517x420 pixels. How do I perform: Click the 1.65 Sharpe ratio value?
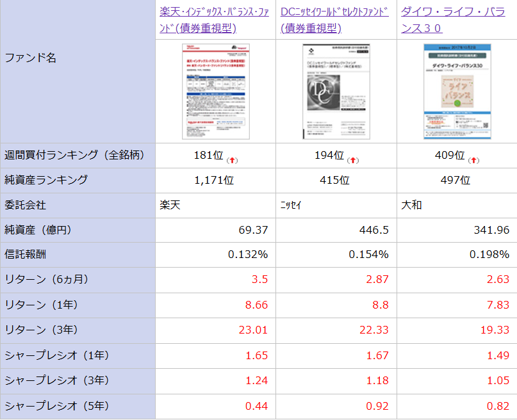click(256, 356)
